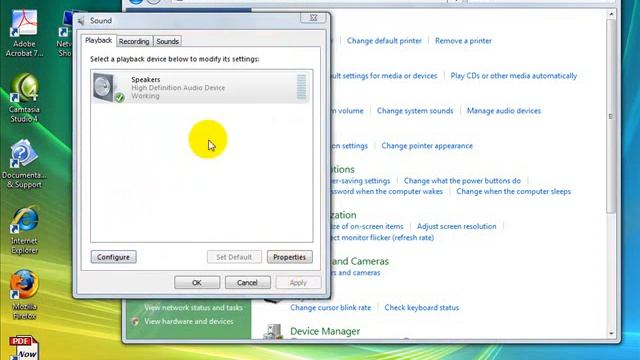The width and height of the screenshot is (640, 360).
Task: Open 'Change what the power buttons do'
Action: [x=462, y=181]
